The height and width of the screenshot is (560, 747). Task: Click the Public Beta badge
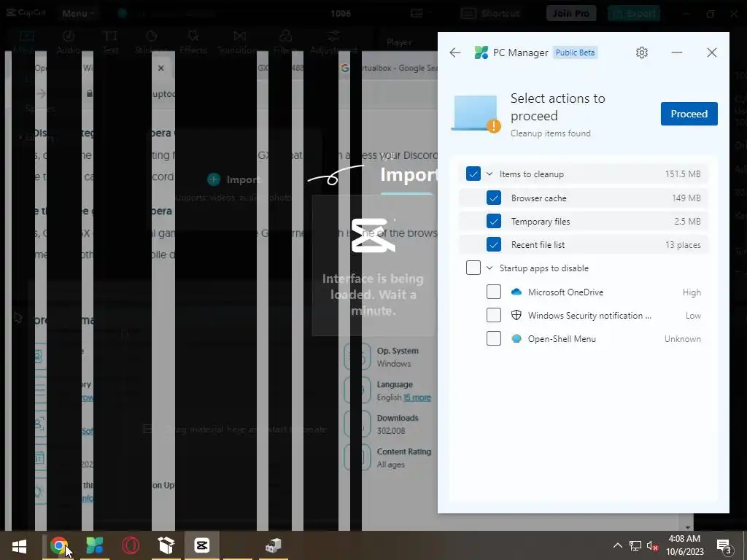(575, 52)
